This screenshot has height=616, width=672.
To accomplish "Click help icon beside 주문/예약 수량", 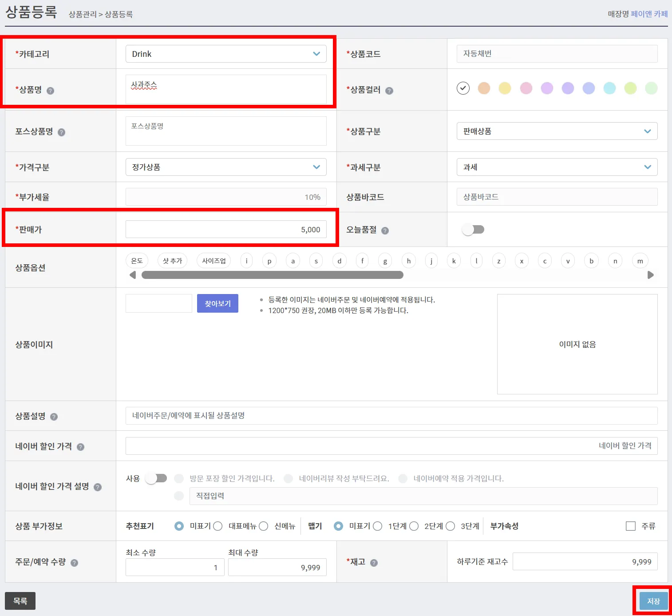I will pos(74,563).
